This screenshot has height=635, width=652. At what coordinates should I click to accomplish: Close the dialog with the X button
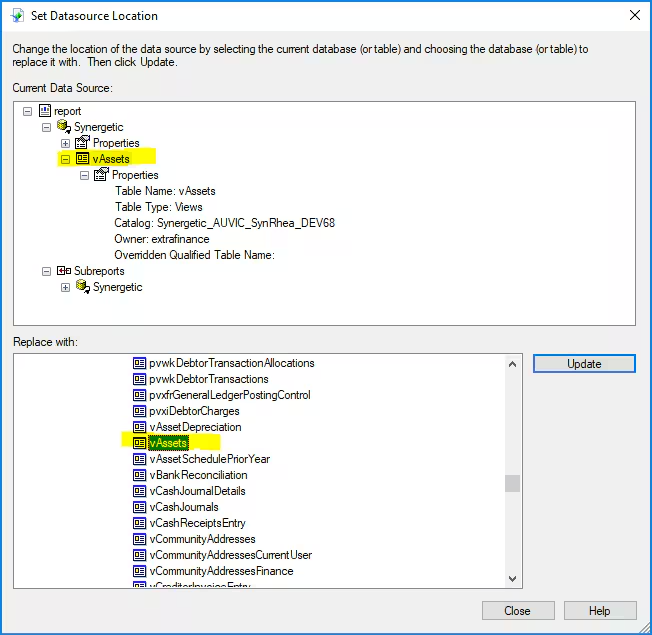635,15
